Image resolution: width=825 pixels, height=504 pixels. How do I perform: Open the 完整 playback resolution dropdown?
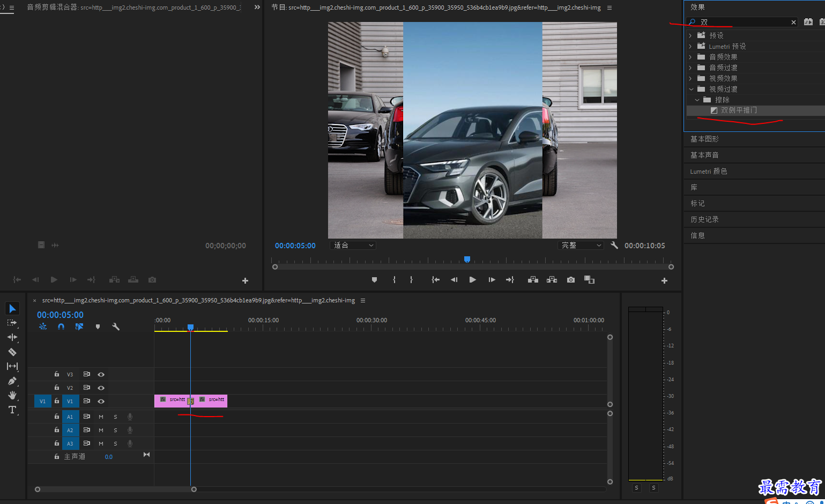click(x=581, y=245)
